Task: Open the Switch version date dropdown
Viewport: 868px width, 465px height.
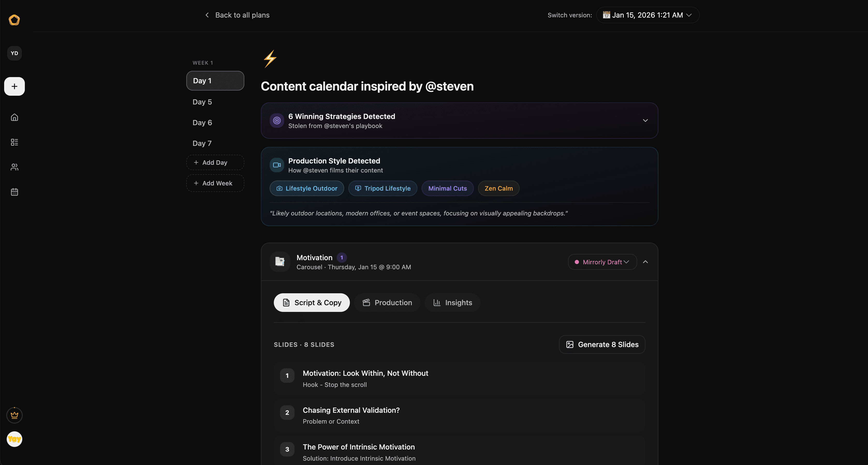Action: (648, 15)
